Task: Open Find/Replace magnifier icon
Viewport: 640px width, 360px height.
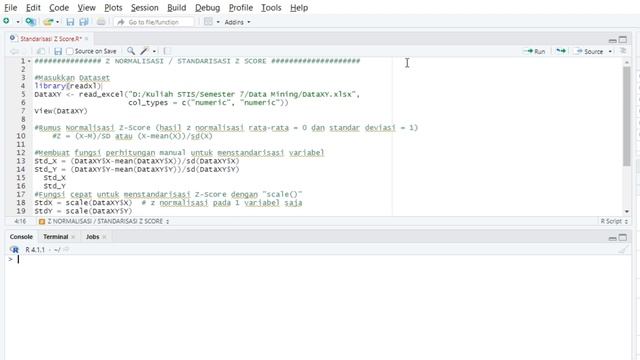Action: click(x=131, y=51)
